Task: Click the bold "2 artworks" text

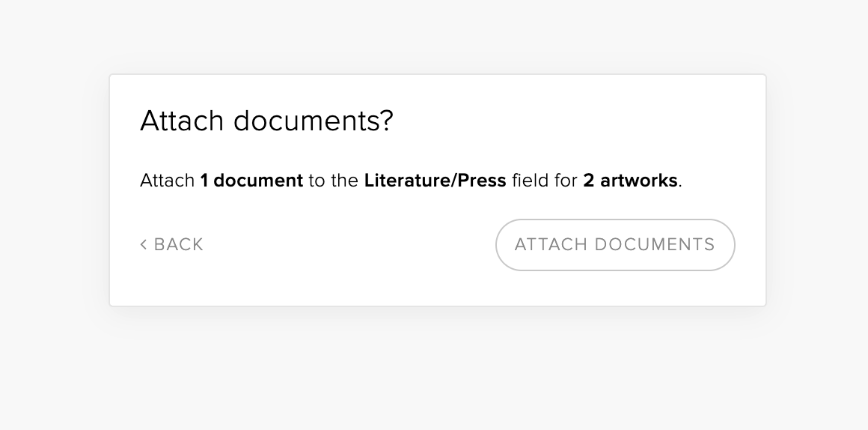Action: [x=630, y=181]
